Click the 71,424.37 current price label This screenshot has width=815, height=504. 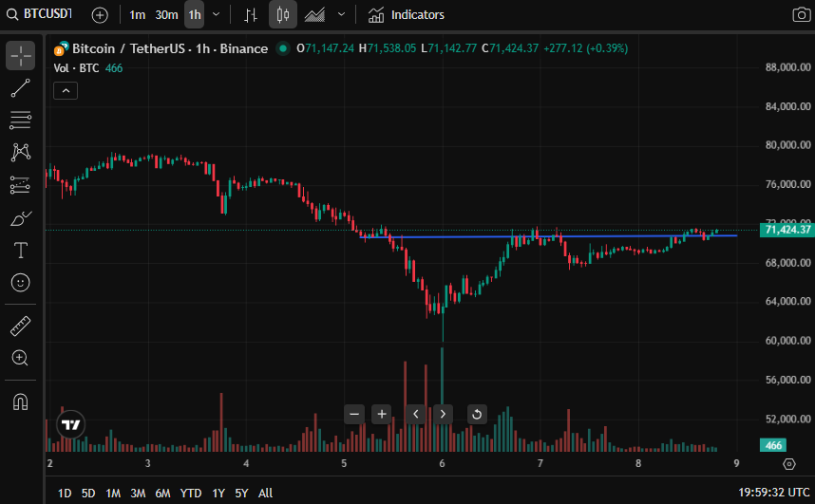click(x=787, y=230)
